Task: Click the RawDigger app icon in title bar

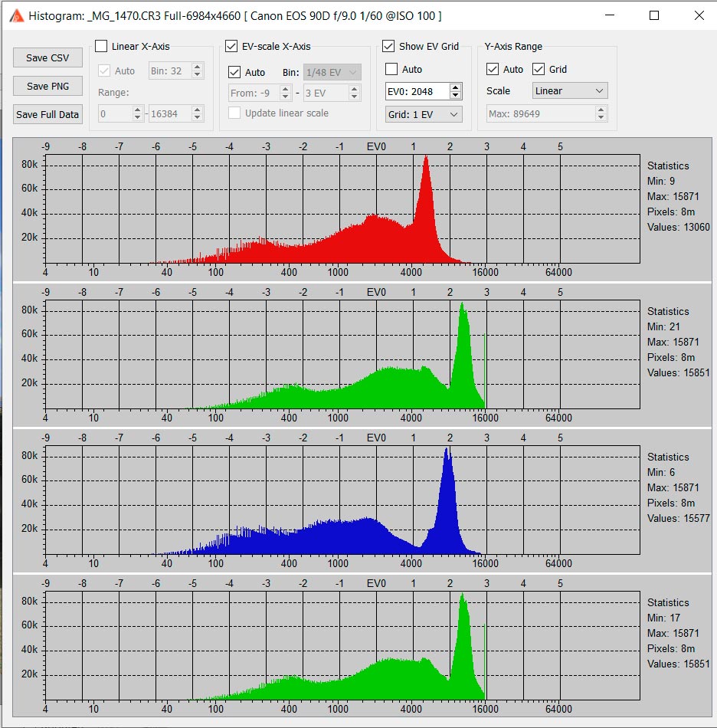Action: [16, 15]
